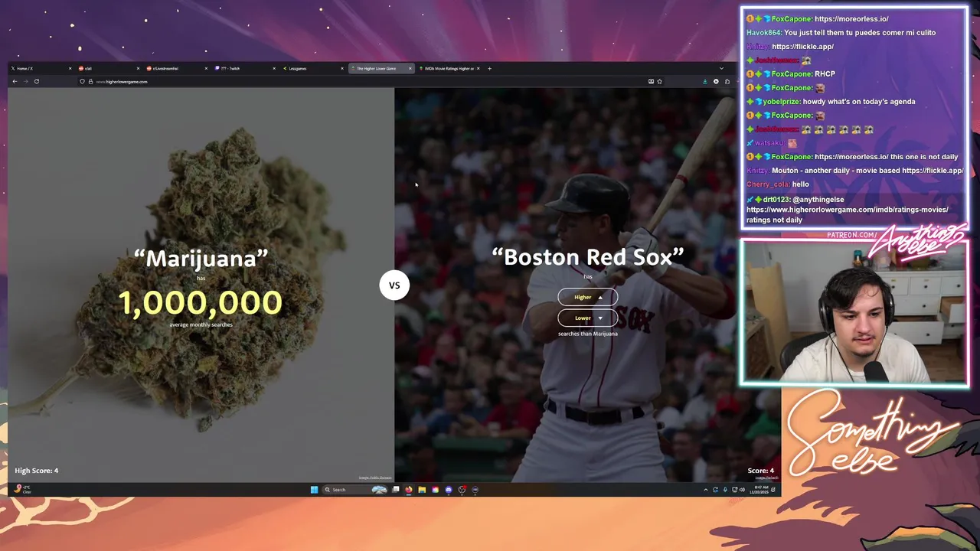Expand the list all tabs chevron

pyautogui.click(x=721, y=68)
